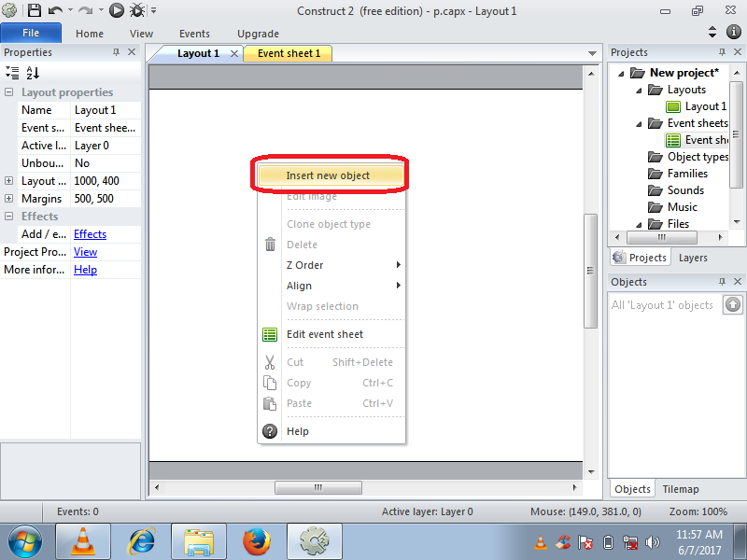Open the File ribbon tab
The height and width of the screenshot is (560, 747).
(31, 33)
